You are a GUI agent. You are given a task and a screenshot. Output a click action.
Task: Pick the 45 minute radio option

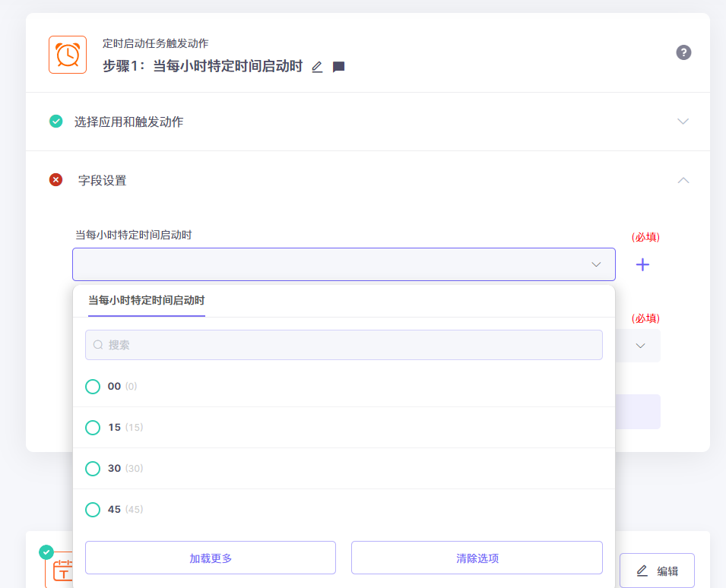click(x=93, y=510)
